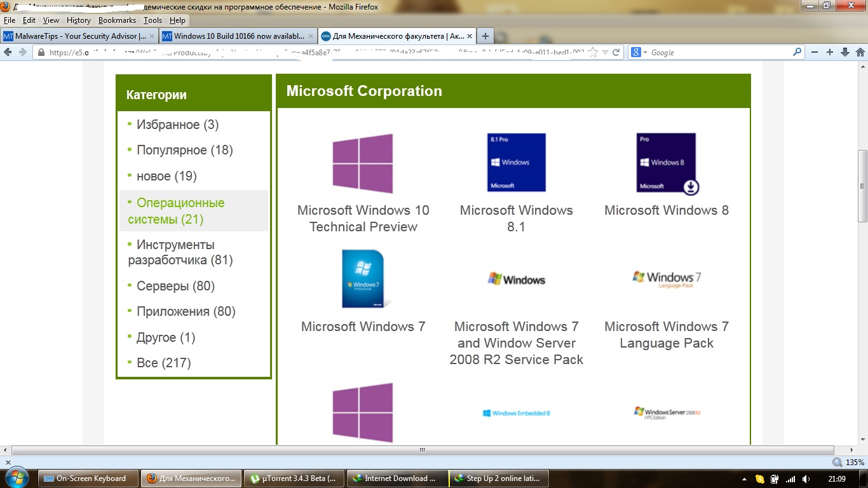This screenshot has height=488, width=868.
Task: Zoom in with the plus toolbar icon
Action: pyautogui.click(x=830, y=52)
